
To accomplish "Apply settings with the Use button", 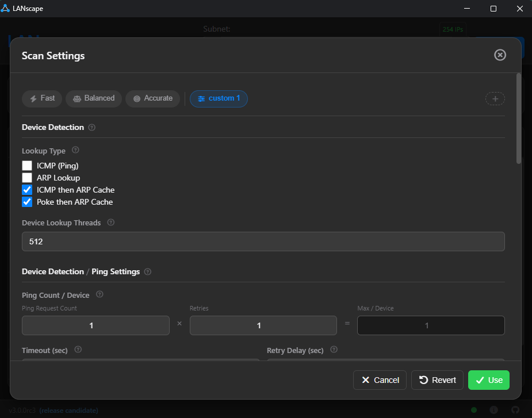I will tap(488, 379).
